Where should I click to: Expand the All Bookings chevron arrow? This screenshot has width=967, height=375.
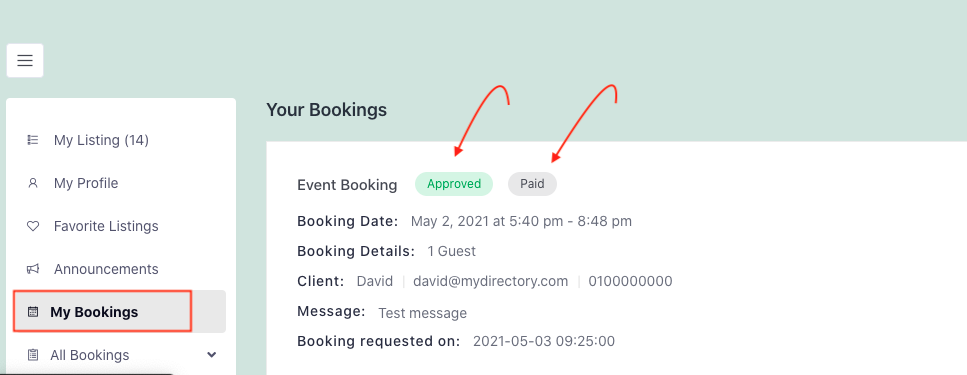coord(212,355)
